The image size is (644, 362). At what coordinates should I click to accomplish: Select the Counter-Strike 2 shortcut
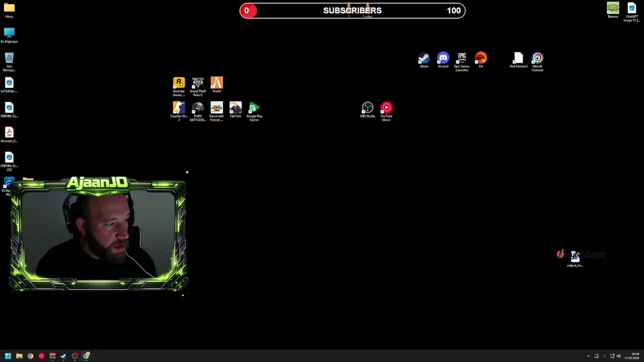(x=179, y=111)
